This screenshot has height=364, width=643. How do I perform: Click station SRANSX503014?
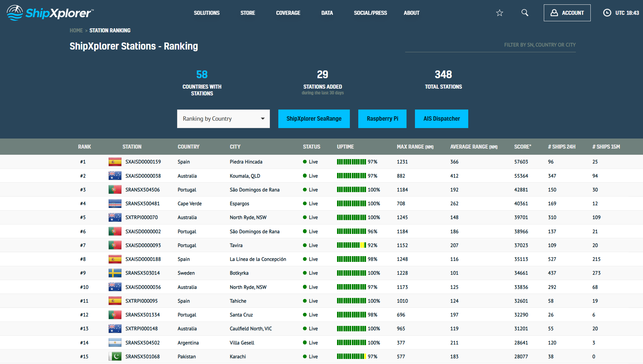tap(143, 273)
